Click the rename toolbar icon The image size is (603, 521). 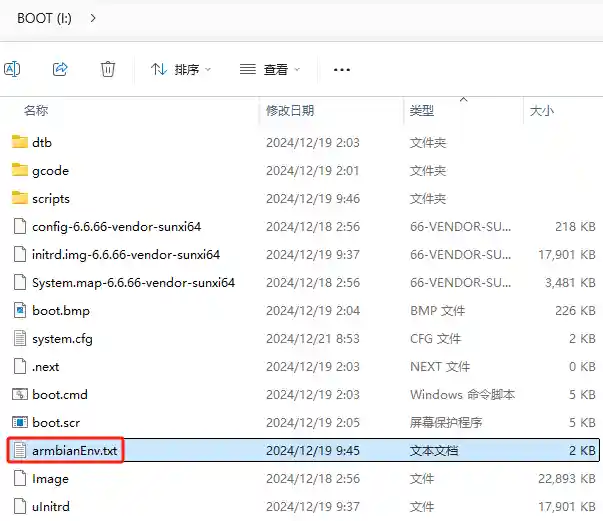pos(12,70)
